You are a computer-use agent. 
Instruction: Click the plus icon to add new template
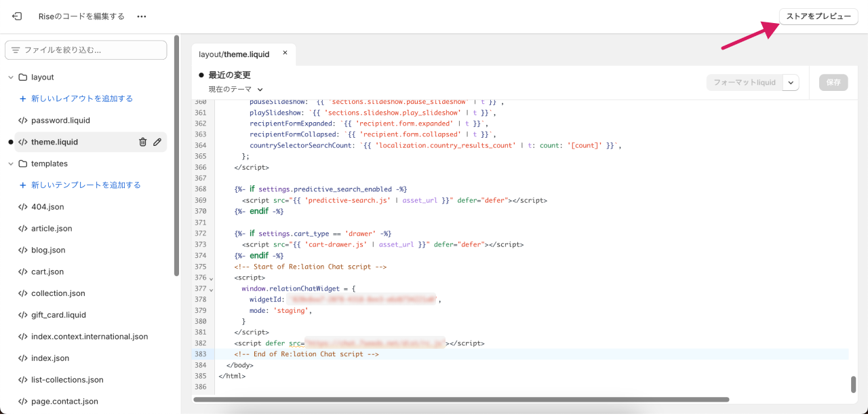(x=22, y=185)
